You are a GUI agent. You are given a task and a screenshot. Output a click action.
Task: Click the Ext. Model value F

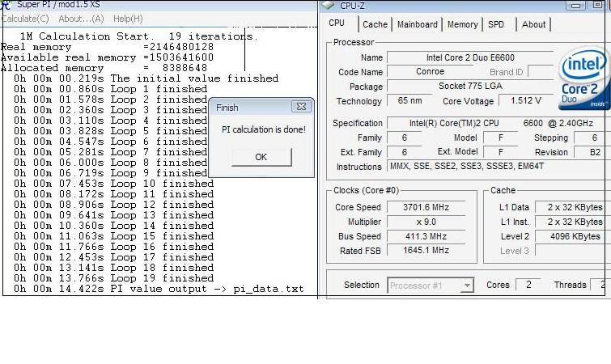click(x=501, y=152)
